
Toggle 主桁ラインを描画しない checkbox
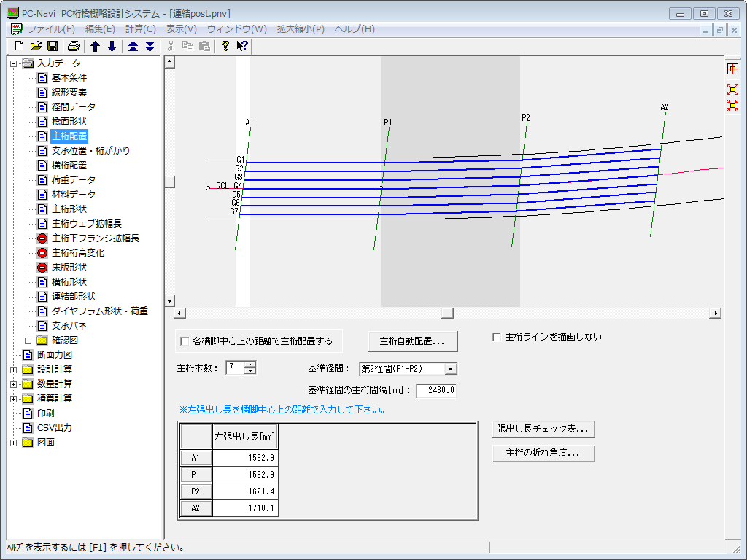(x=497, y=337)
